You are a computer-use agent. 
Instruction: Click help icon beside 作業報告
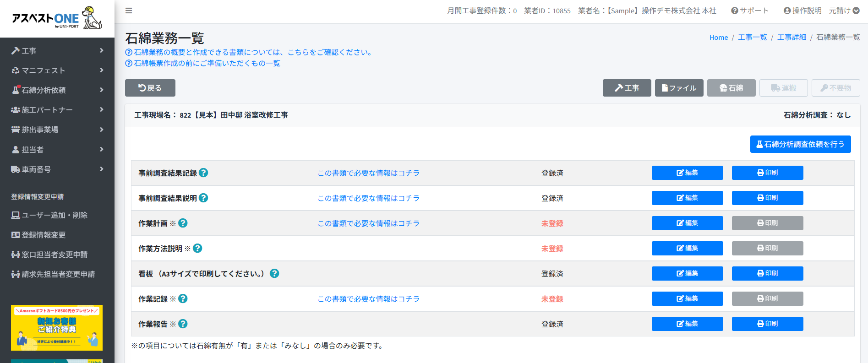(183, 324)
